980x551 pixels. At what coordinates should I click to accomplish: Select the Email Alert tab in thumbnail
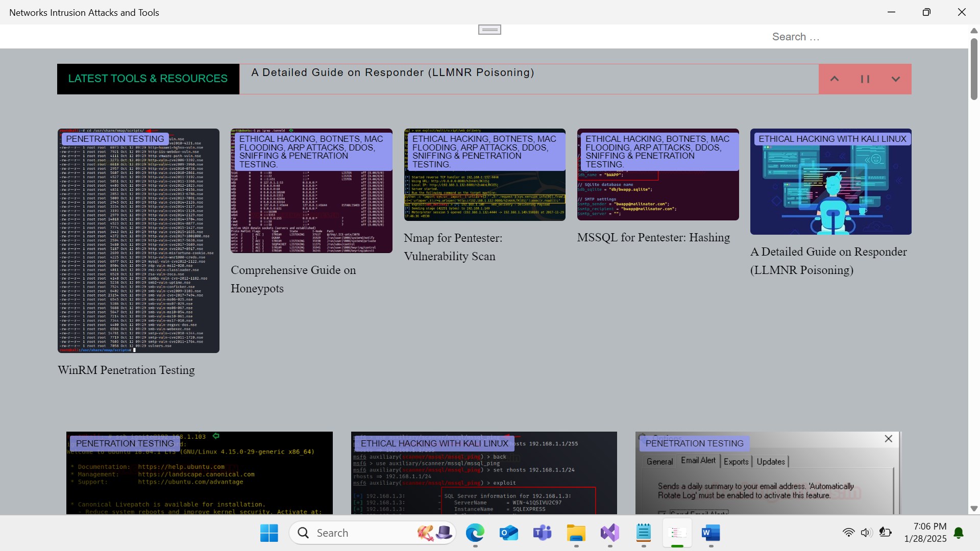point(698,461)
